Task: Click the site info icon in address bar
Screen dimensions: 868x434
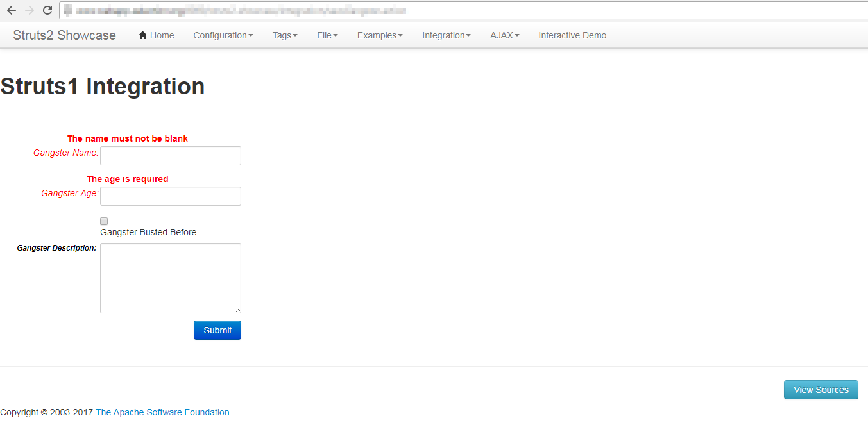Action: [x=69, y=10]
